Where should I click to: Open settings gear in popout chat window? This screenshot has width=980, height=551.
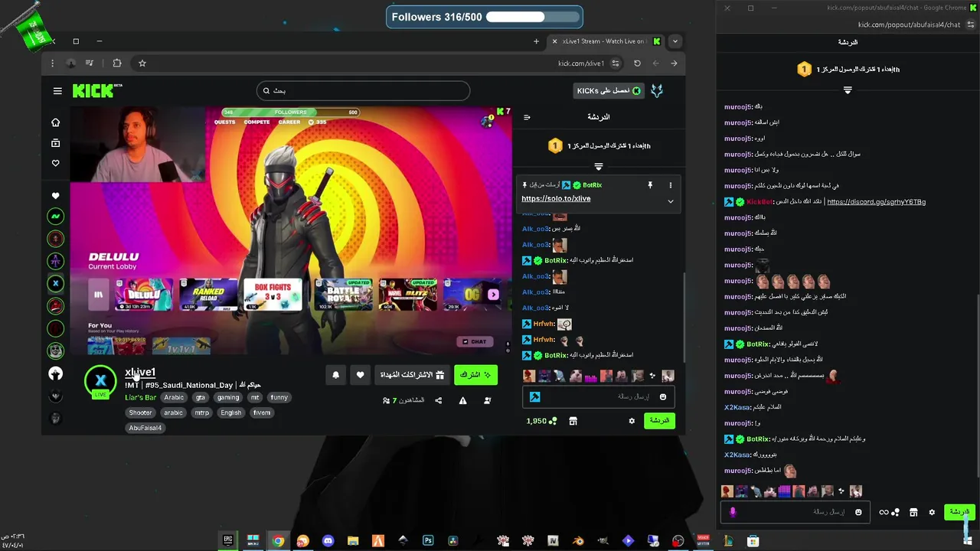tap(932, 512)
